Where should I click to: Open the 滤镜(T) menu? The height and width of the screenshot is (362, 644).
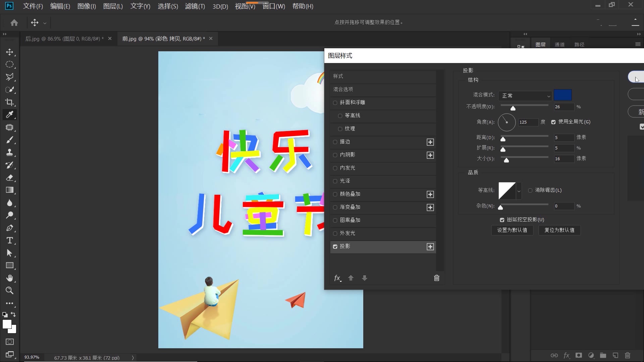click(x=195, y=6)
